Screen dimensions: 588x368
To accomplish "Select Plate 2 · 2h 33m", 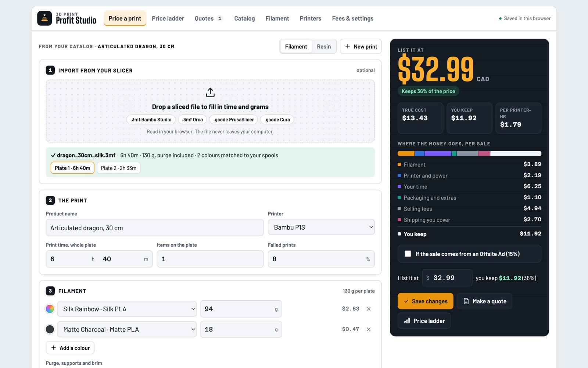I will pyautogui.click(x=118, y=168).
